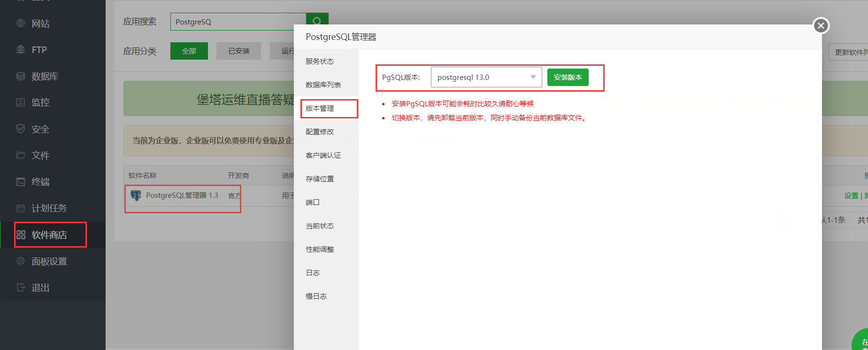Viewport: 868px width, 350px height.
Task: Filter apps by 全部 category
Action: click(x=189, y=51)
